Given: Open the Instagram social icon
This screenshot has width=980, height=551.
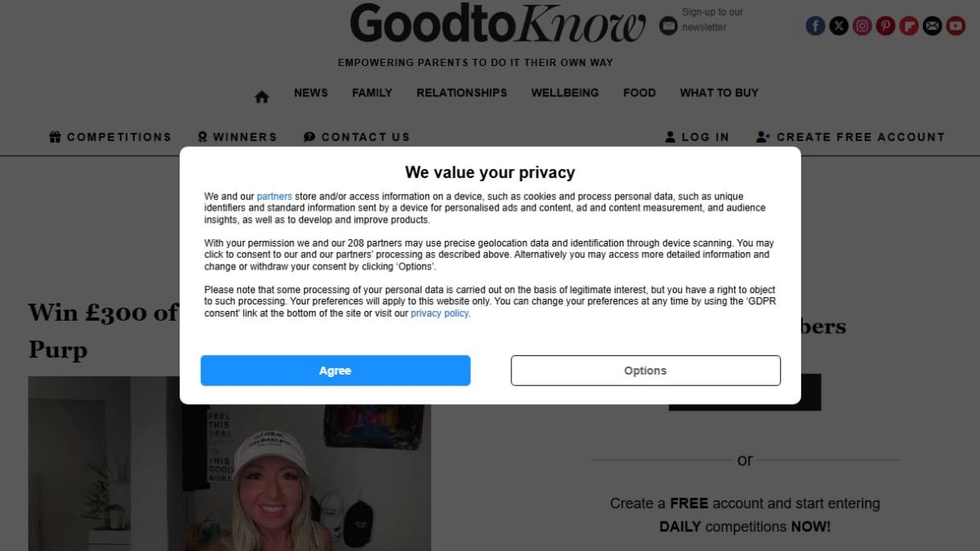Looking at the screenshot, I should click(862, 26).
